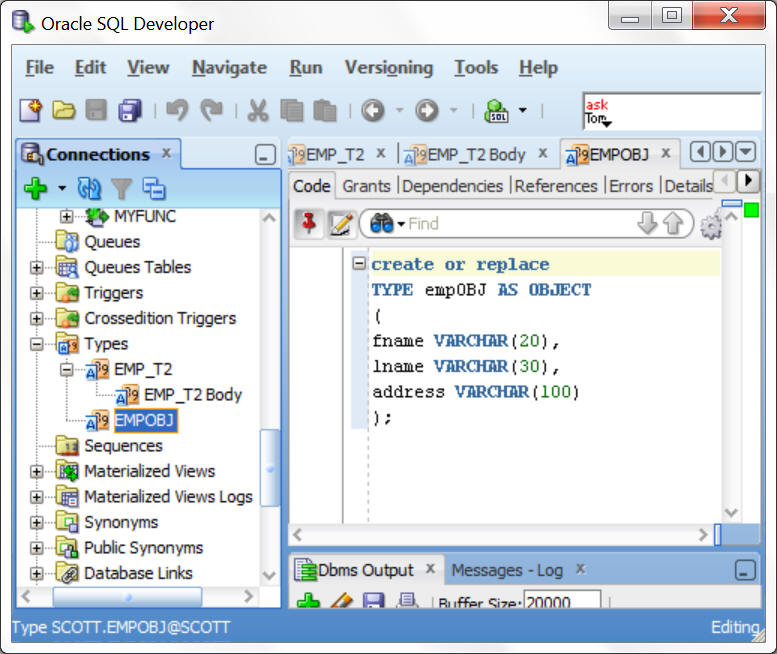Viewport: 777px width, 654px height.
Task: Open the binoculars search options dropdown
Action: [401, 224]
